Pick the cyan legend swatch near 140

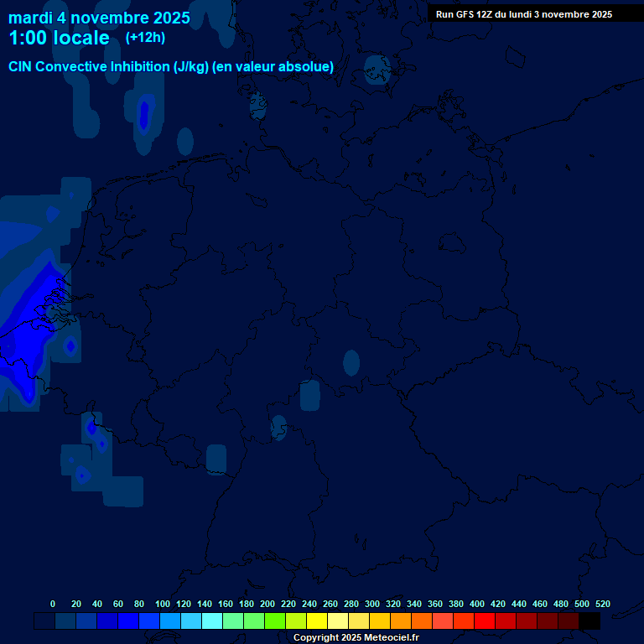(212, 621)
